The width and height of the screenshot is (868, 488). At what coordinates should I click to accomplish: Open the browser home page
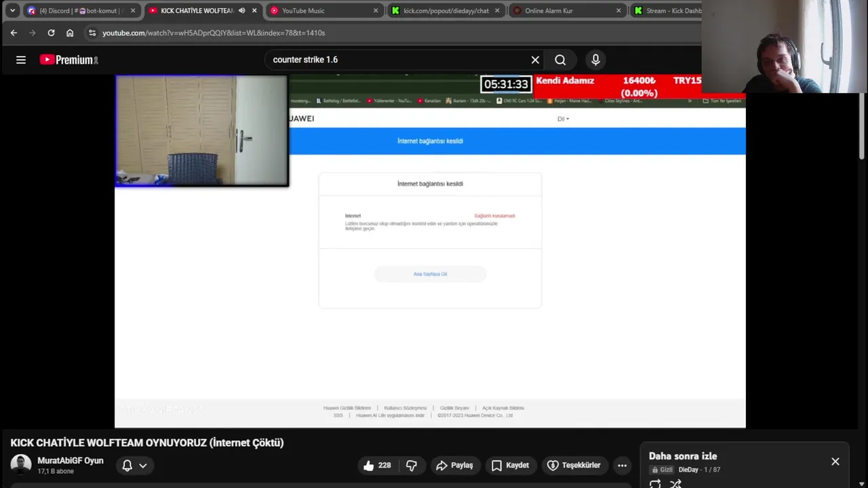[x=70, y=33]
